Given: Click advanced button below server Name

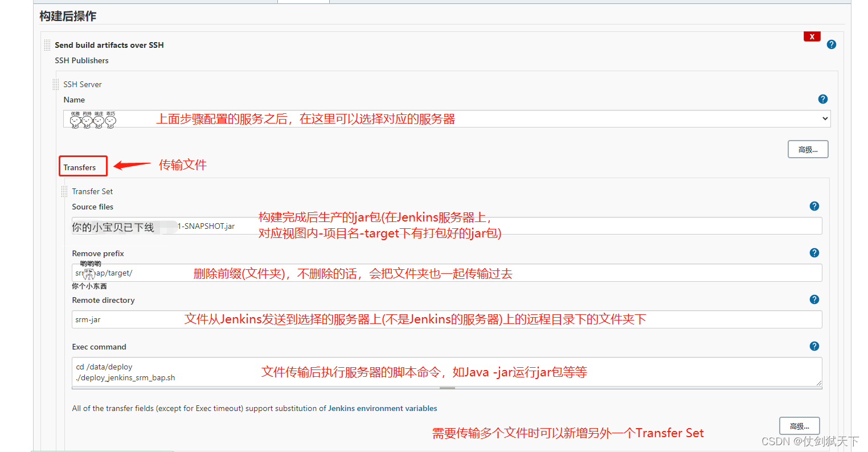Looking at the screenshot, I should [808, 150].
